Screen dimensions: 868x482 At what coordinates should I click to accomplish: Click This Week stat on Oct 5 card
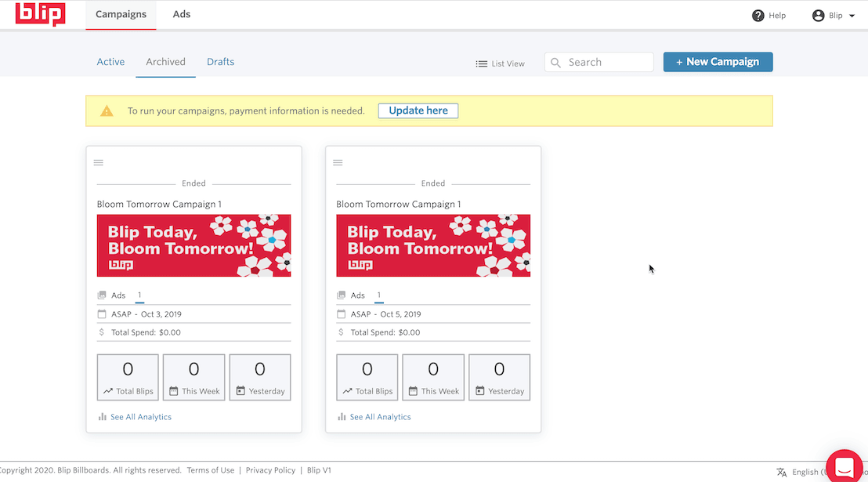(x=433, y=377)
